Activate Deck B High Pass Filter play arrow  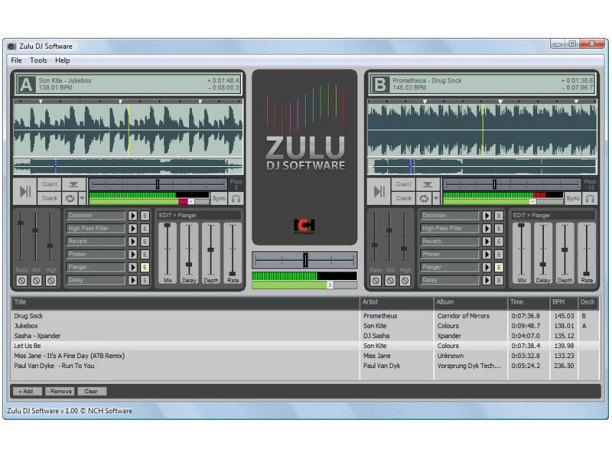[x=487, y=228]
